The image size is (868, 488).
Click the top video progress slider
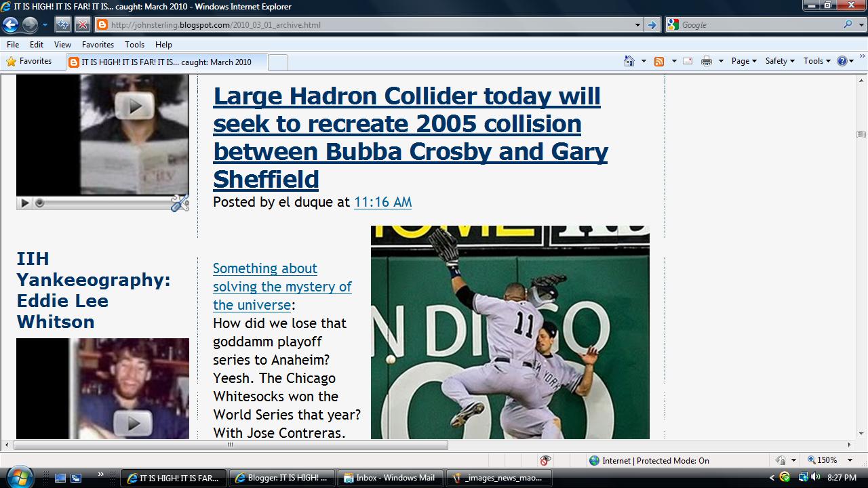point(40,203)
